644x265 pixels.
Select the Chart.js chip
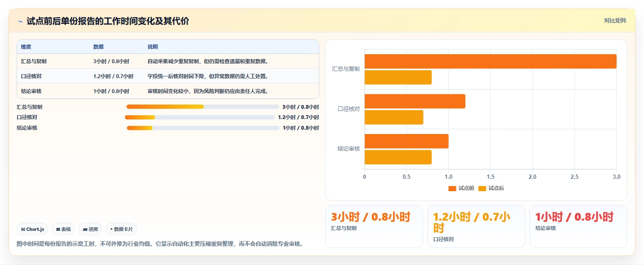pyautogui.click(x=33, y=229)
